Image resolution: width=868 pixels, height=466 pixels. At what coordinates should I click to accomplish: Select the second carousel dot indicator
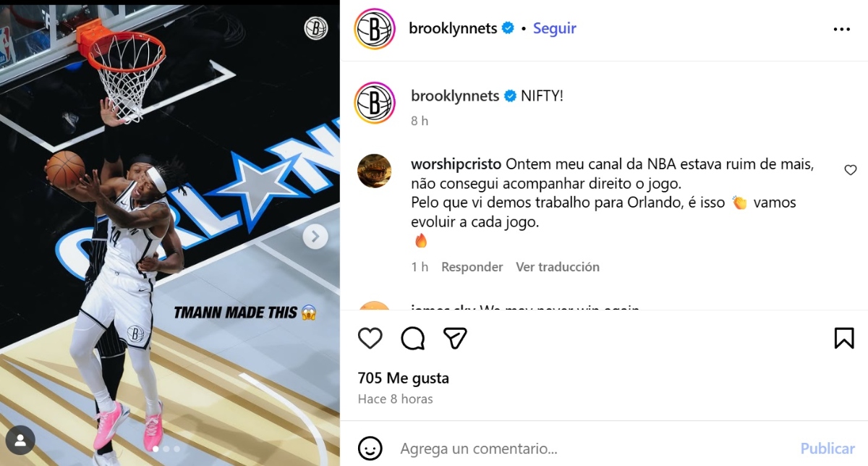[x=166, y=449]
